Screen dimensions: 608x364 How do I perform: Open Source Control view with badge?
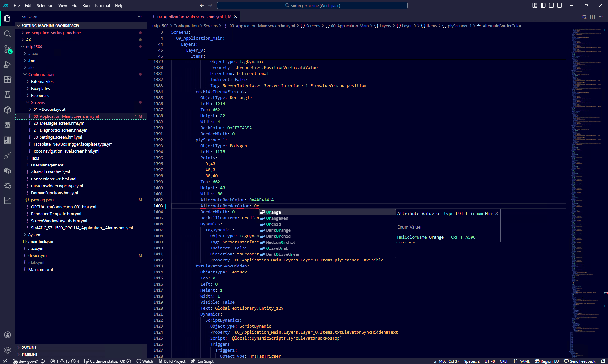pyautogui.click(x=8, y=49)
